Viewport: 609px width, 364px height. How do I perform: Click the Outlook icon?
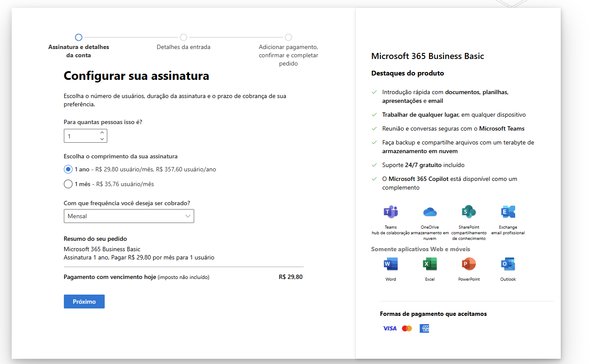[508, 264]
